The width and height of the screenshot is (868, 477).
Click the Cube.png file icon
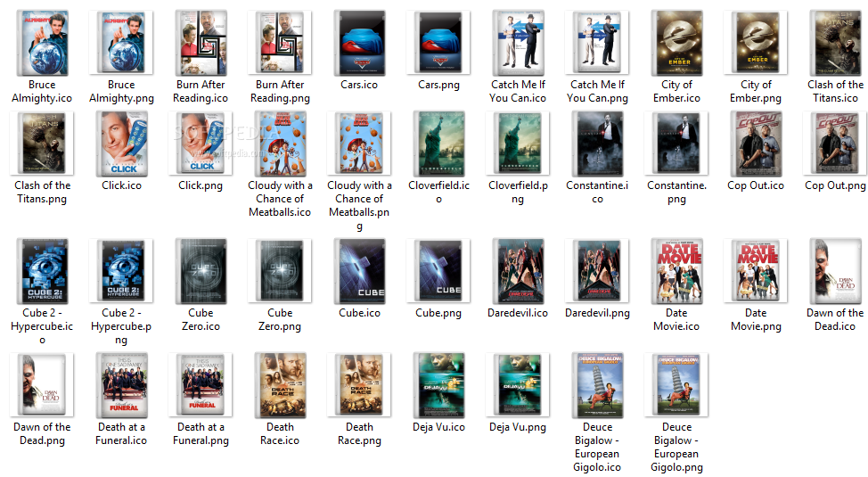pos(438,271)
